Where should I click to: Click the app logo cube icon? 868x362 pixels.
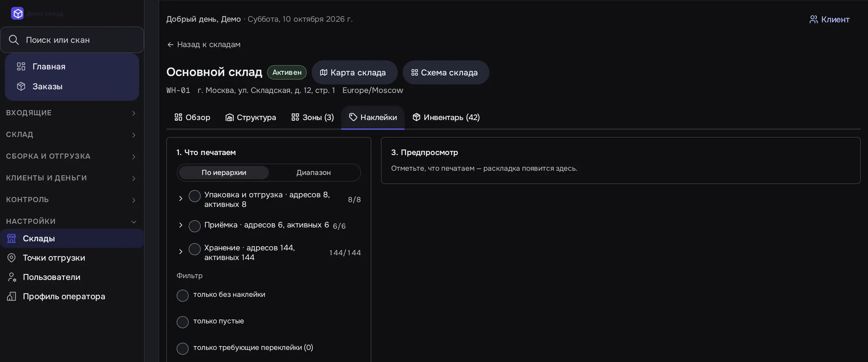(17, 13)
